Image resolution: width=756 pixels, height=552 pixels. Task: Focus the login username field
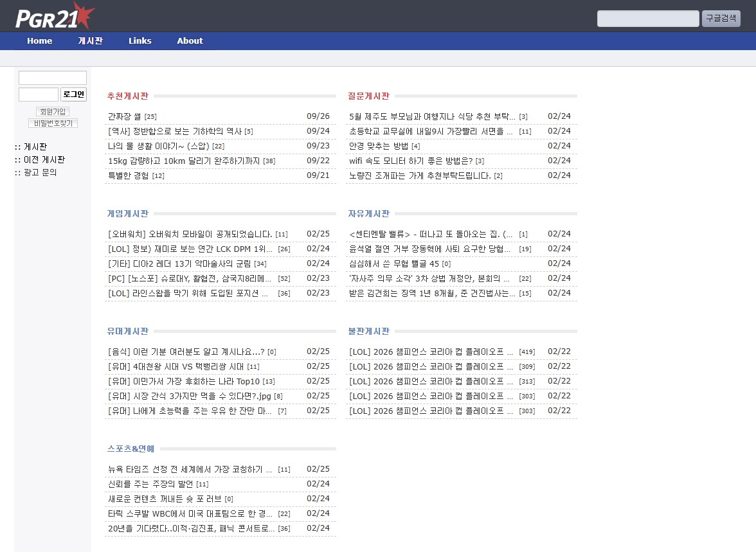(53, 78)
